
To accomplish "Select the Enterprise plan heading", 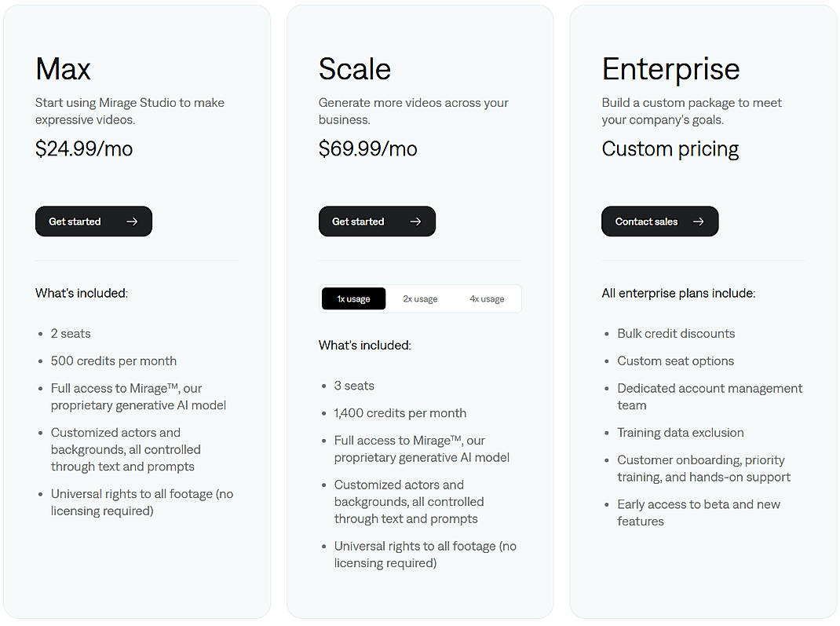I will 670,69.
